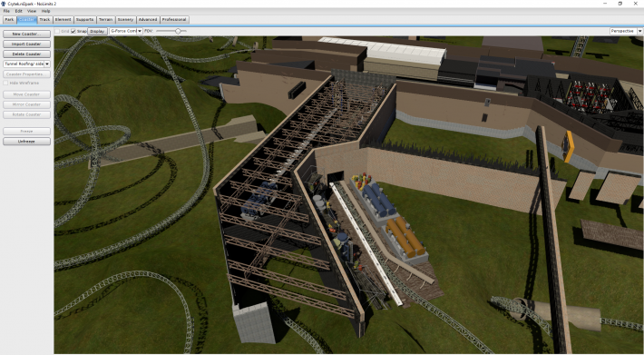Open the Terrain tab
644x355 pixels.
pyautogui.click(x=105, y=19)
